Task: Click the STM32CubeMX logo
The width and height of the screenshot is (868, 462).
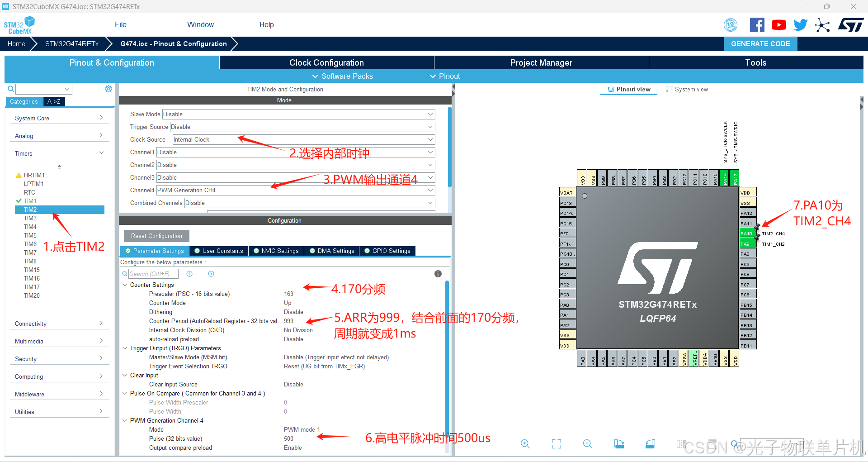Action: 19,25
